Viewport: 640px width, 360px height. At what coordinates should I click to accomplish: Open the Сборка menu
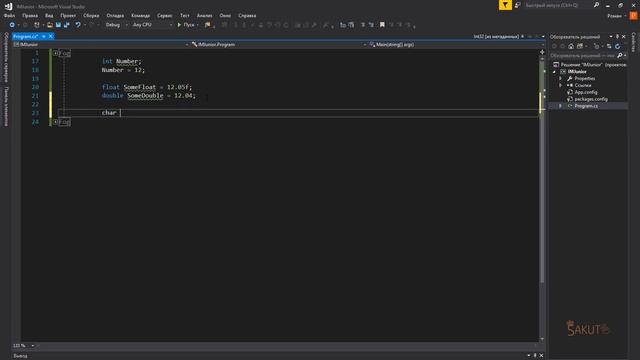click(91, 16)
